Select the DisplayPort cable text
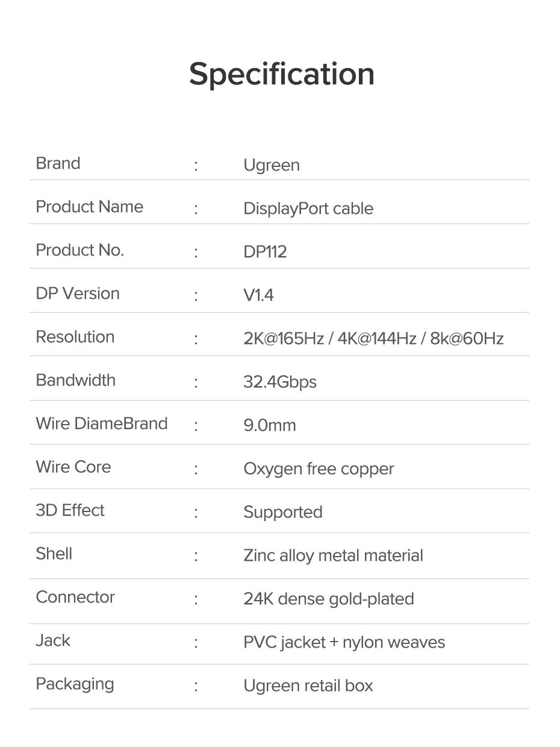 (x=308, y=208)
